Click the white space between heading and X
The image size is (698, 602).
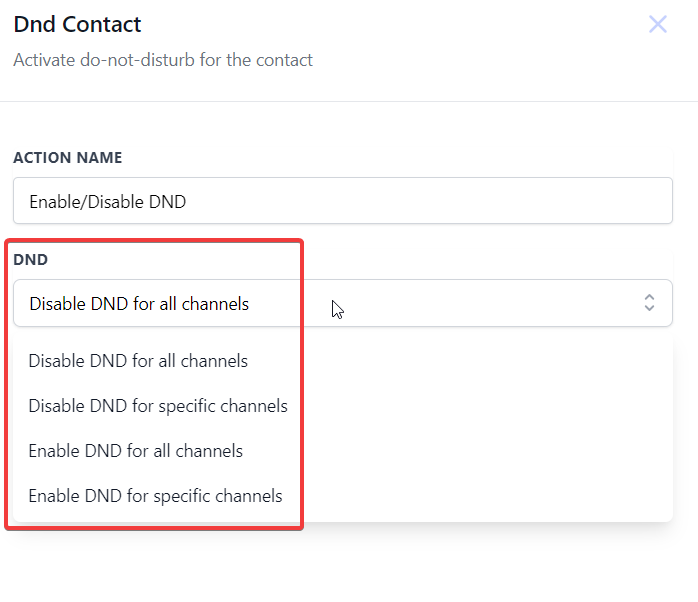[x=400, y=25]
